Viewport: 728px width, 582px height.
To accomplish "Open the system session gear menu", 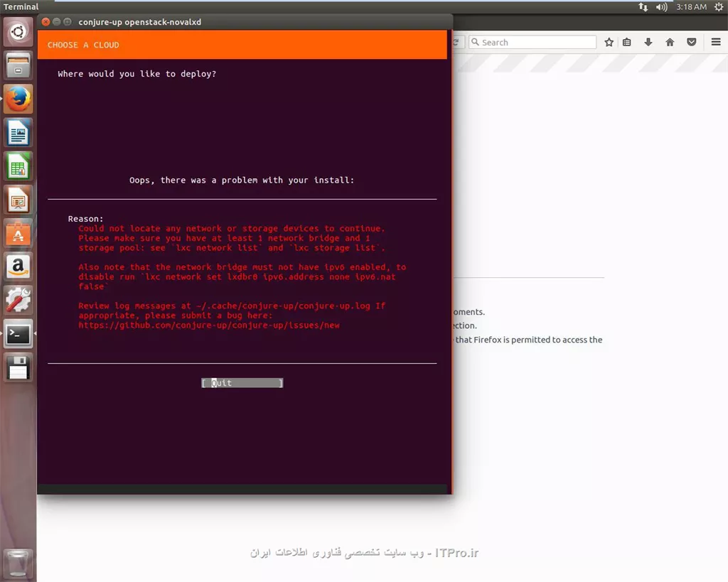I will [719, 6].
